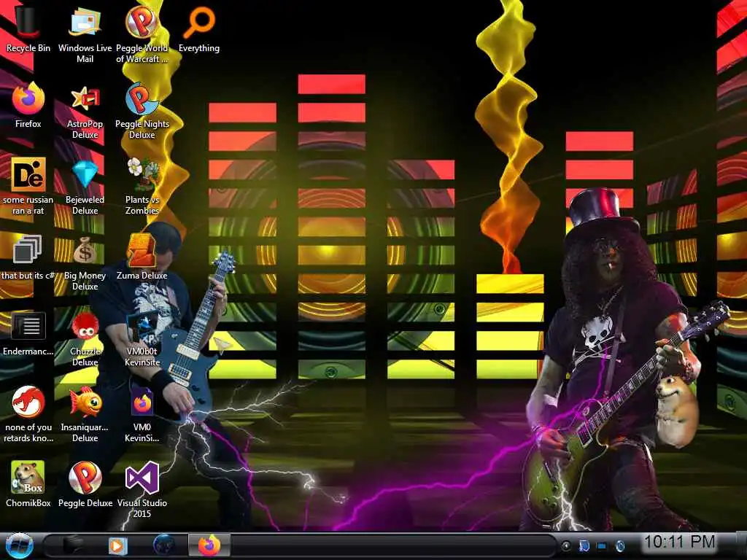Select Peggle Nights Deluxe icon
Viewport: 747px width, 560px height.
(142, 111)
